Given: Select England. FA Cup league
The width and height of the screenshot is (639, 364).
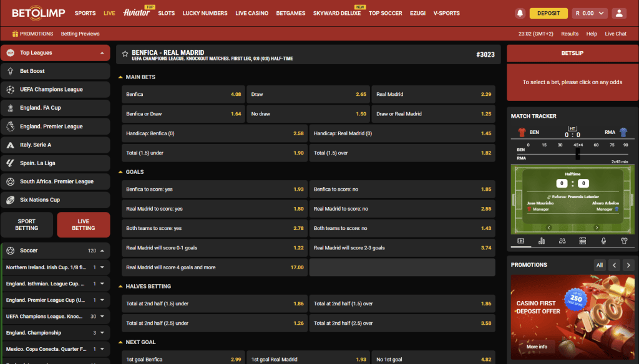Looking at the screenshot, I should tap(56, 108).
